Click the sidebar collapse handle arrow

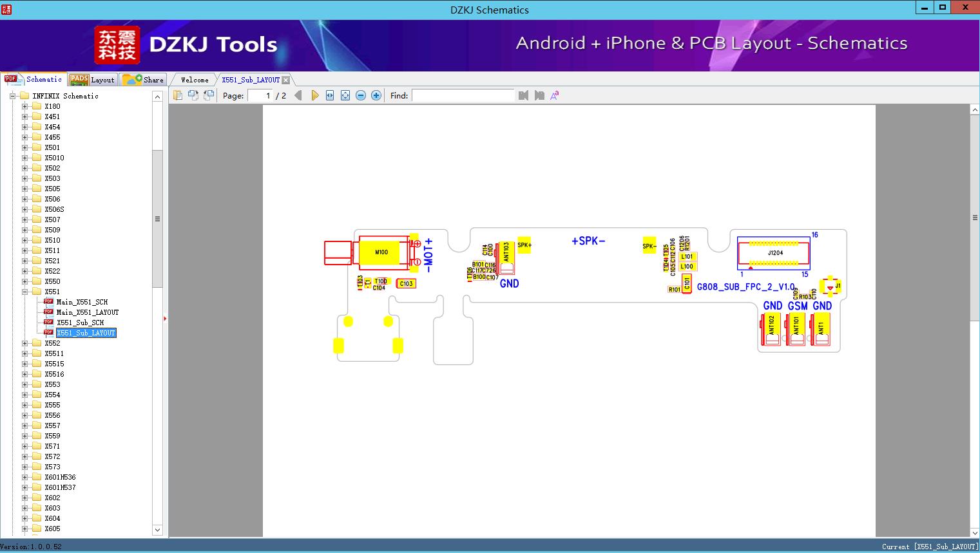pyautogui.click(x=165, y=318)
